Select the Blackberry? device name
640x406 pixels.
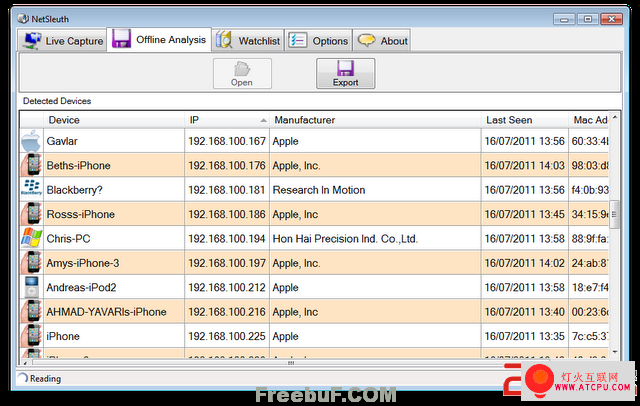coord(74,190)
